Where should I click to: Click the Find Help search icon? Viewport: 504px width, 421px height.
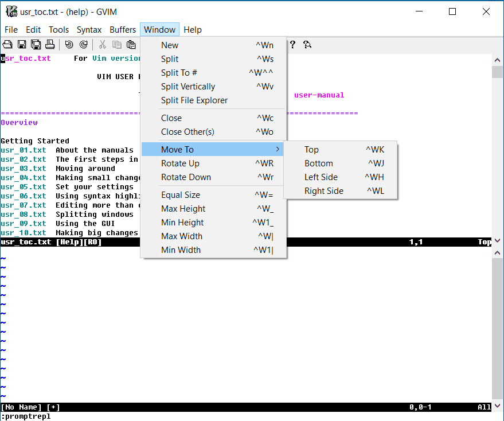click(307, 44)
